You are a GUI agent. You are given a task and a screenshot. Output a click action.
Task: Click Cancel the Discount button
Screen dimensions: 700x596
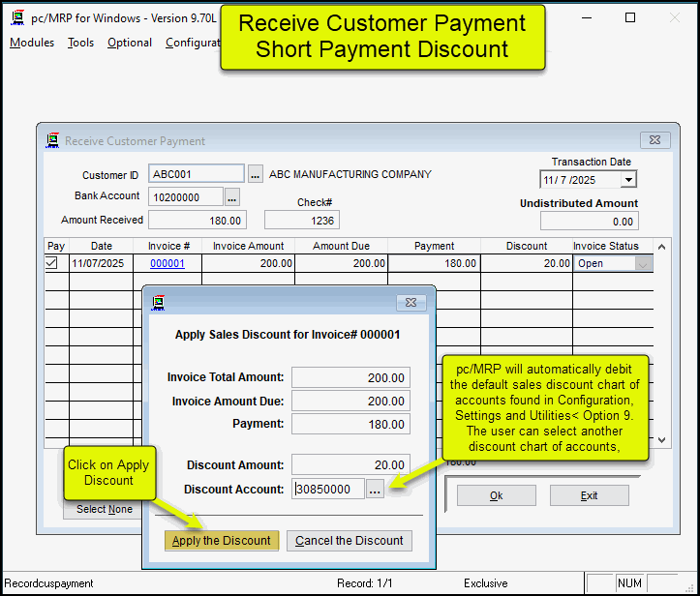point(350,541)
